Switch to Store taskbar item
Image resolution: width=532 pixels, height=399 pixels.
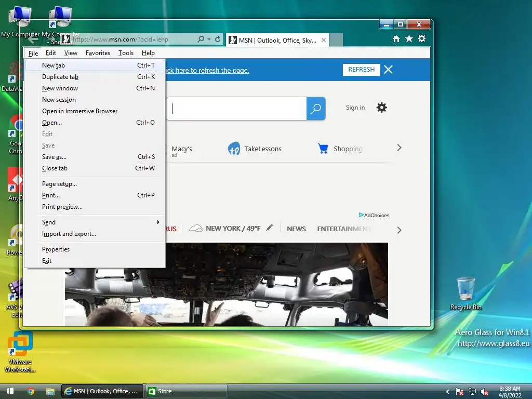tap(187, 391)
